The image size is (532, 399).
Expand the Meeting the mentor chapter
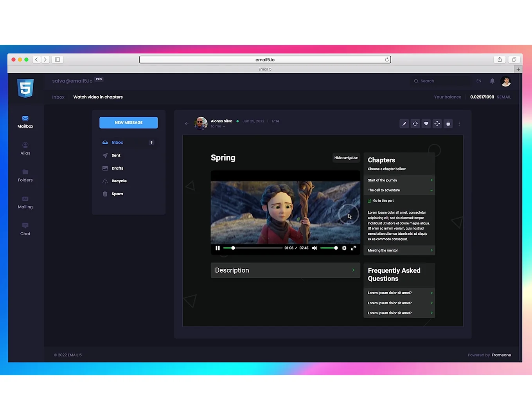399,250
